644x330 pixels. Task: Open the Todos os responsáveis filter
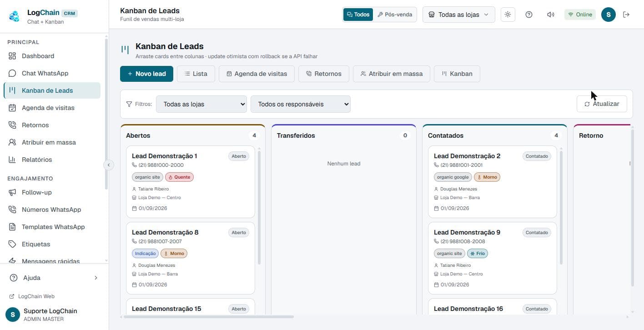point(301,104)
